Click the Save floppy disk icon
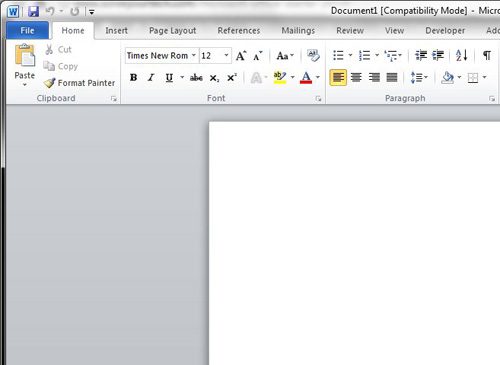 point(33,12)
